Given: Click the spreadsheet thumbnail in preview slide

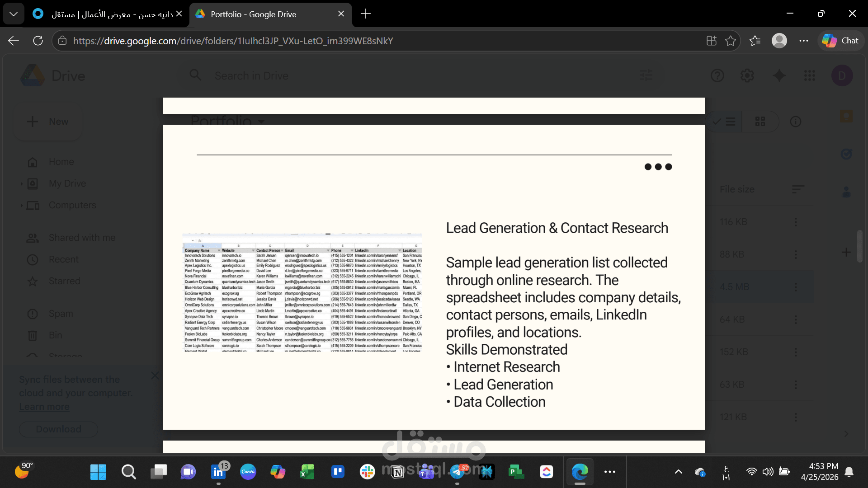Looking at the screenshot, I should [302, 293].
